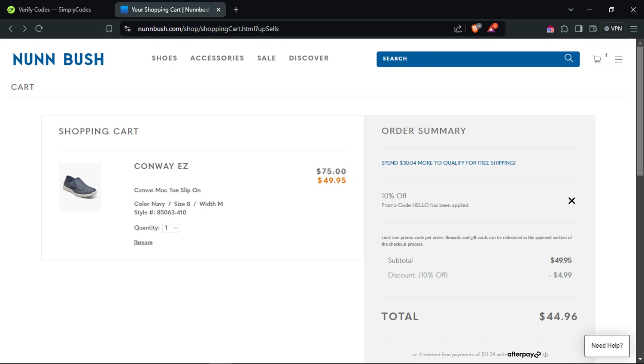
Task: Open the Discover menu
Action: click(309, 58)
